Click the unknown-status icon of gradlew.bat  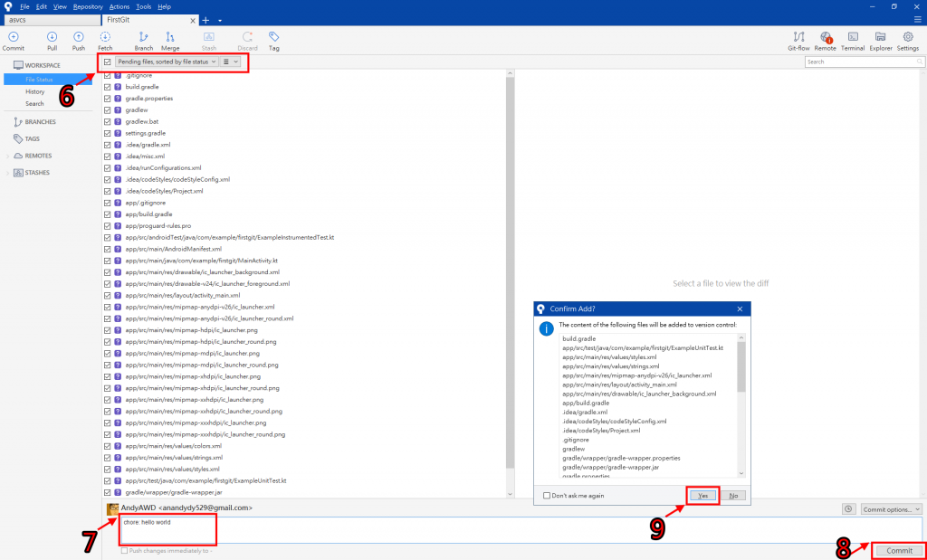click(x=118, y=122)
